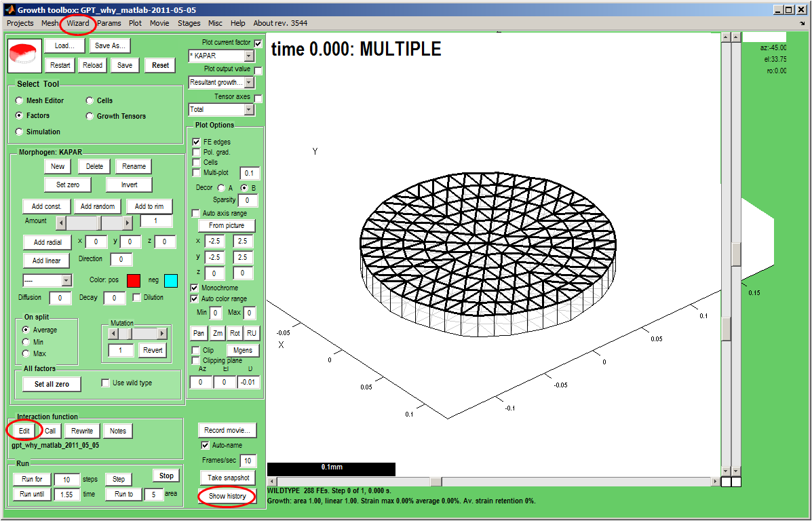
Task: Click the MATLAB icon in title bar
Action: pos(9,10)
